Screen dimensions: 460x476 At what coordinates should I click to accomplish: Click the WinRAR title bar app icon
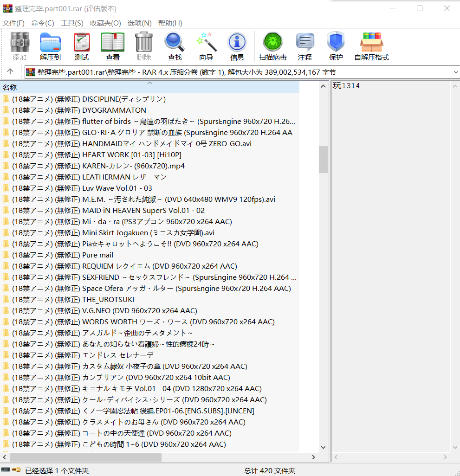pyautogui.click(x=7, y=8)
